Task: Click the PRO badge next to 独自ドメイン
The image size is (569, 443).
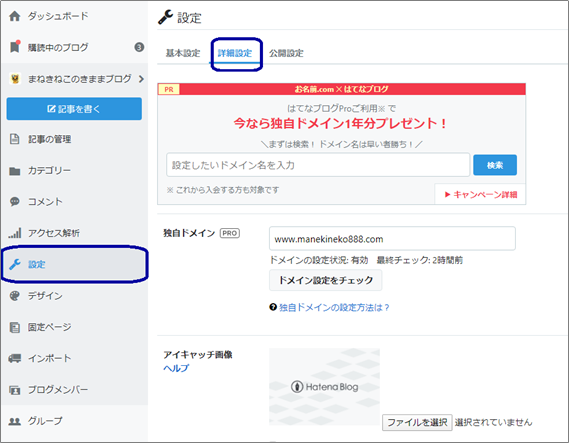Action: [x=230, y=233]
